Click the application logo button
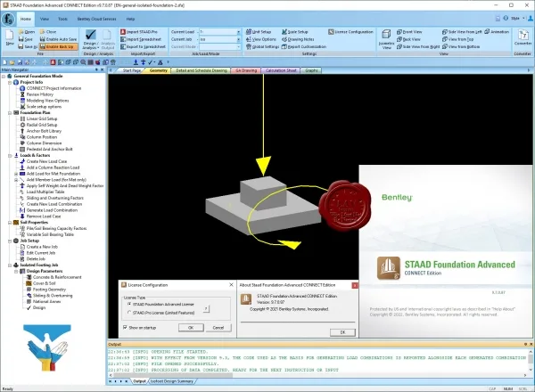Image resolution: width=535 pixels, height=392 pixels. (x=8, y=19)
